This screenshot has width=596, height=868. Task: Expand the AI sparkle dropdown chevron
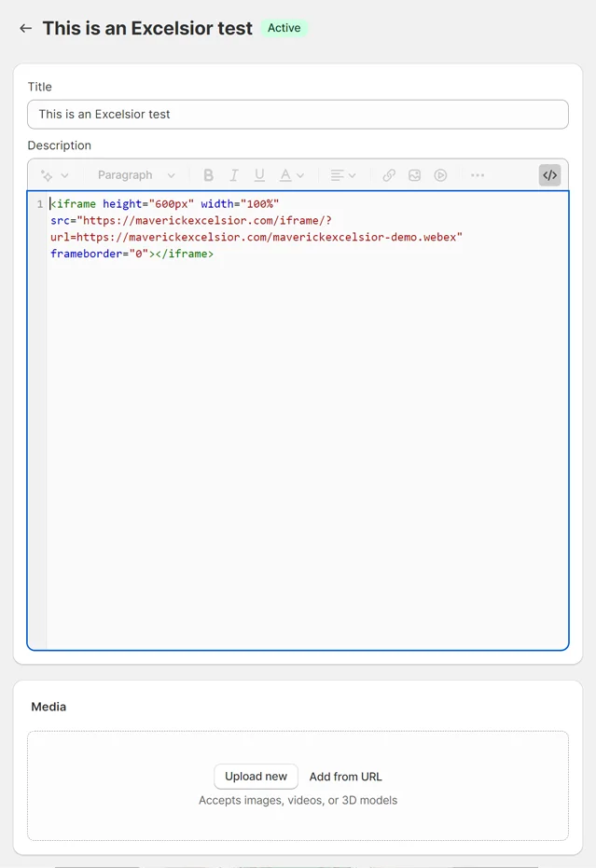(x=64, y=175)
